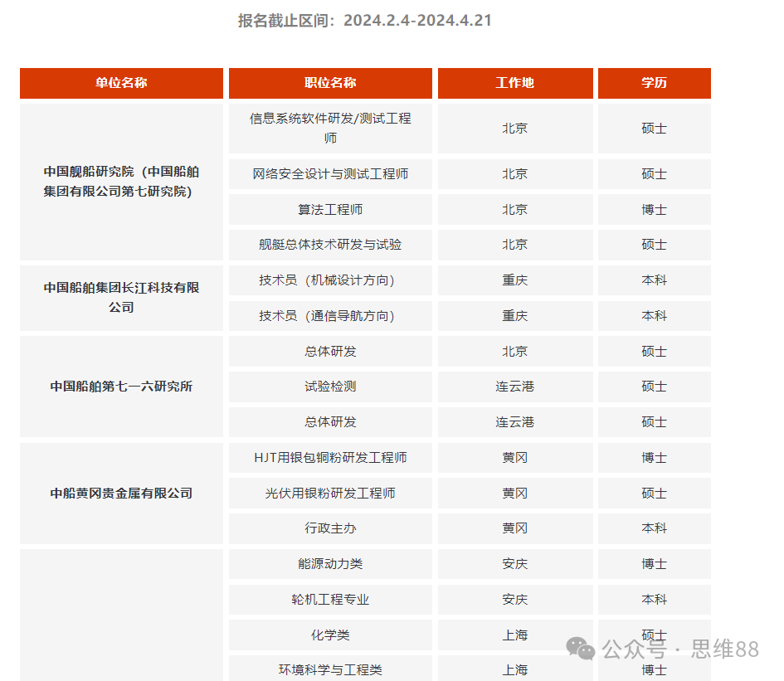Viewport: 784px width, 681px height.
Task: Select the 光伏用银粉研发工程师 position
Action: pos(330,494)
